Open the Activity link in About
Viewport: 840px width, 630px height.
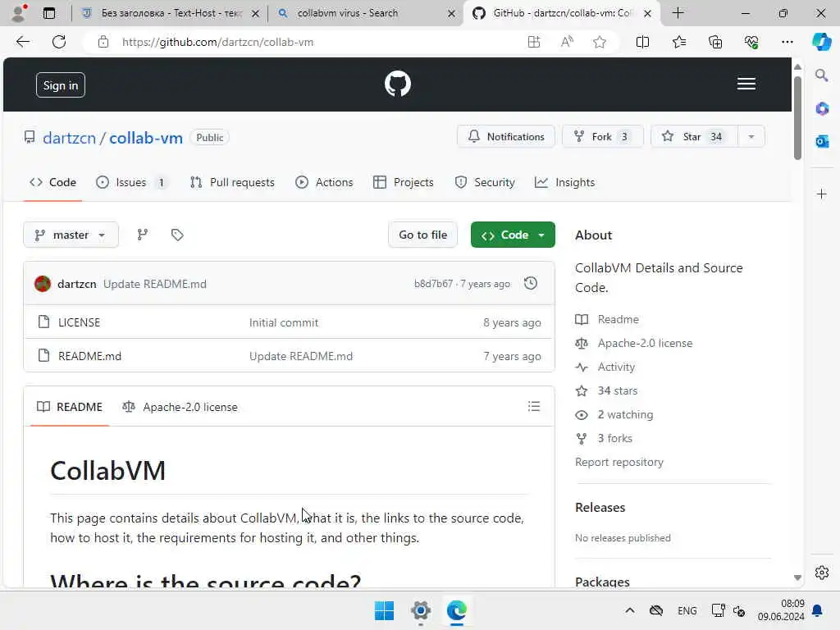click(616, 367)
